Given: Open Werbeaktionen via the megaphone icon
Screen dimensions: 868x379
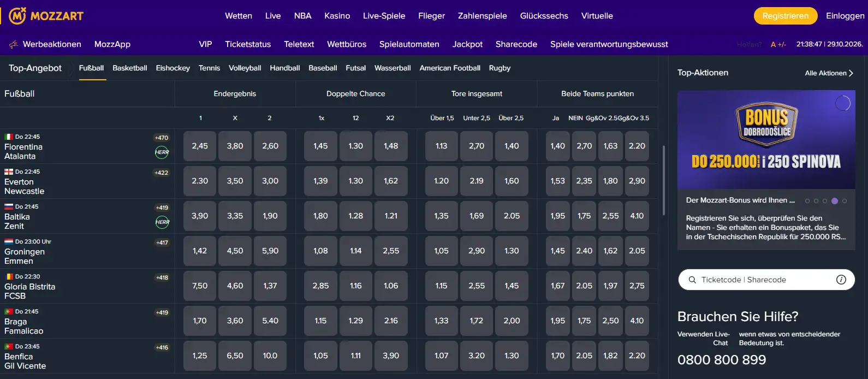Looking at the screenshot, I should pyautogui.click(x=14, y=44).
